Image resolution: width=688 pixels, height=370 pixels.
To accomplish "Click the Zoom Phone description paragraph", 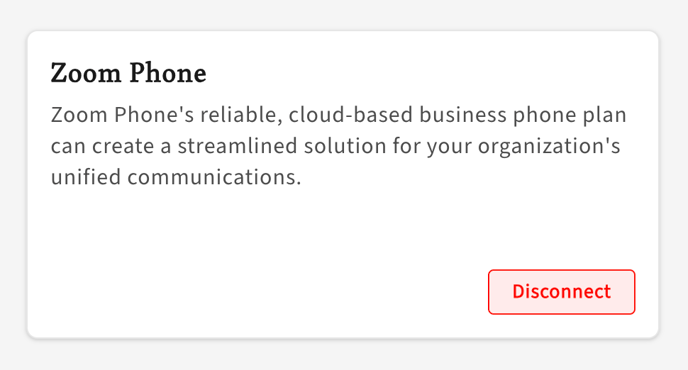I will (x=338, y=146).
